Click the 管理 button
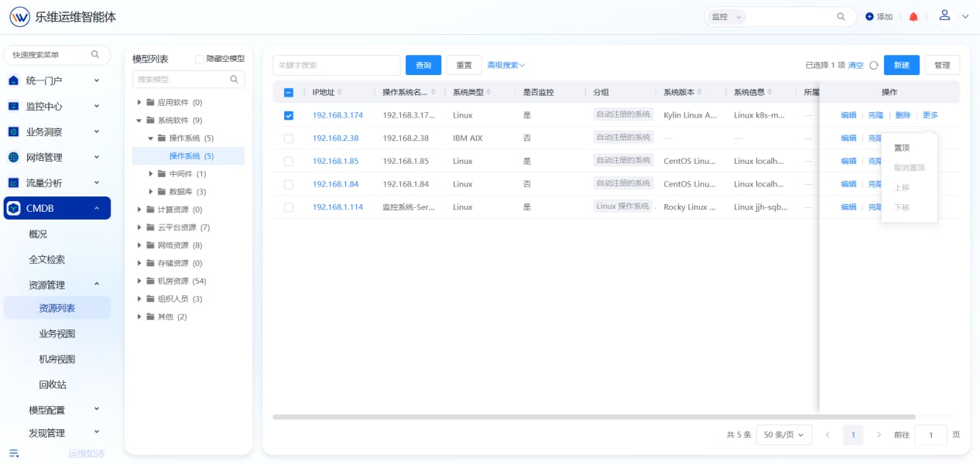The width and height of the screenshot is (980, 464). 942,65
